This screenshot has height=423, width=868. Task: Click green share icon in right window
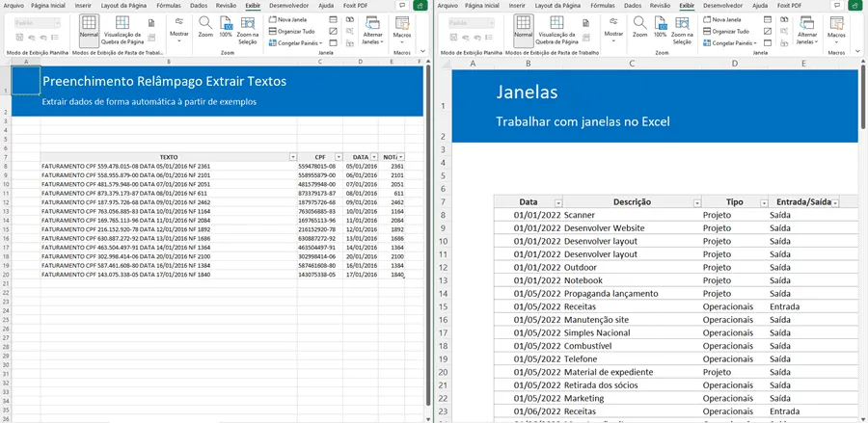point(855,5)
